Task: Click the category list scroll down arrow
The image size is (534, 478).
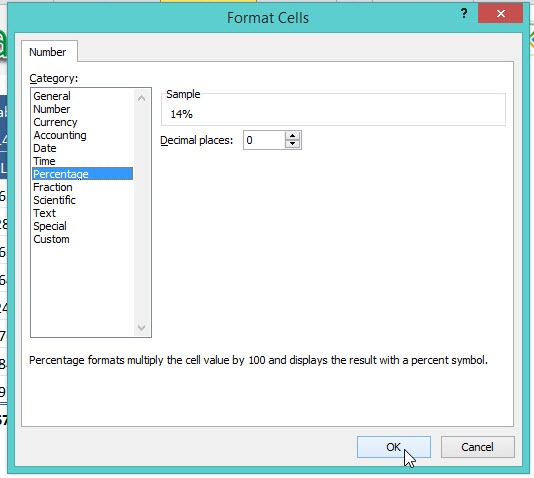Action: point(142,328)
